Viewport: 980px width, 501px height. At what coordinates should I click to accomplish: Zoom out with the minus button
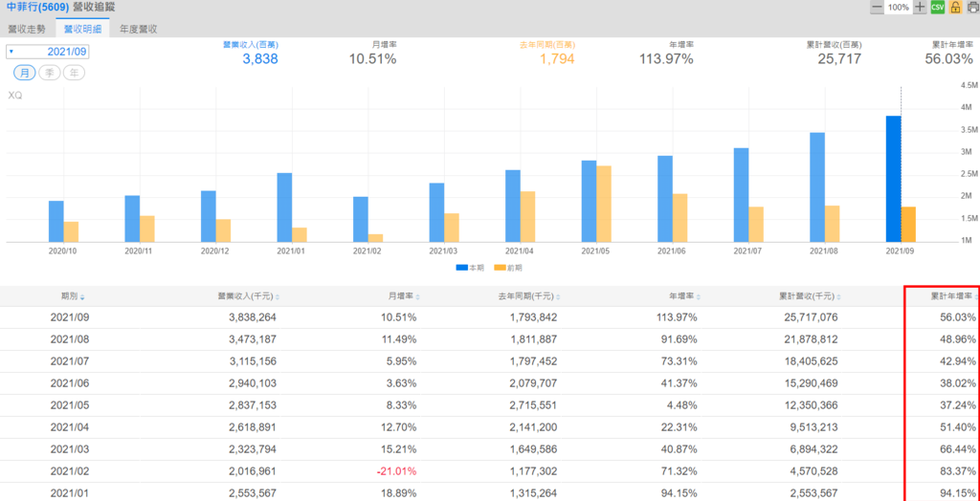point(877,7)
